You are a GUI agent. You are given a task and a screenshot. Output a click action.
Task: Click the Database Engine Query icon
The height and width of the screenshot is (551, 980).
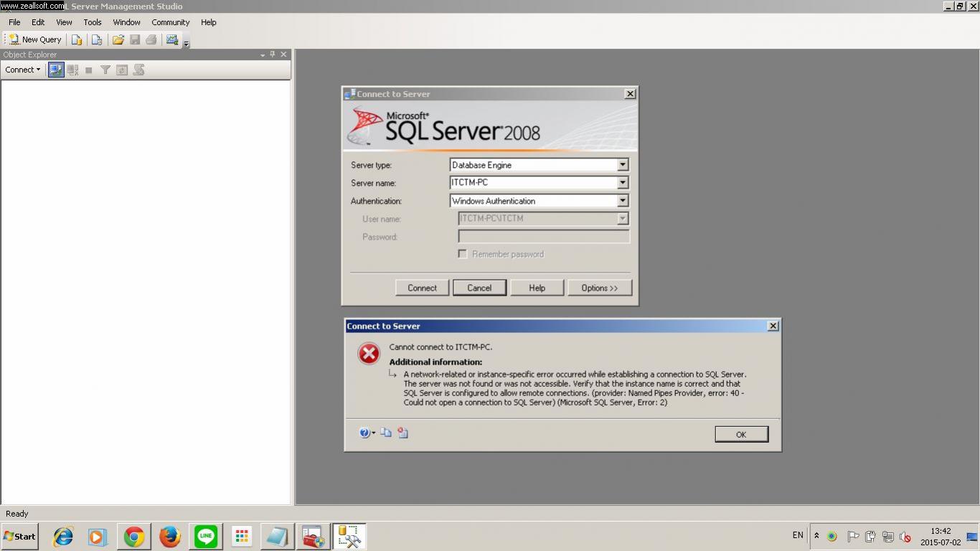coord(77,39)
